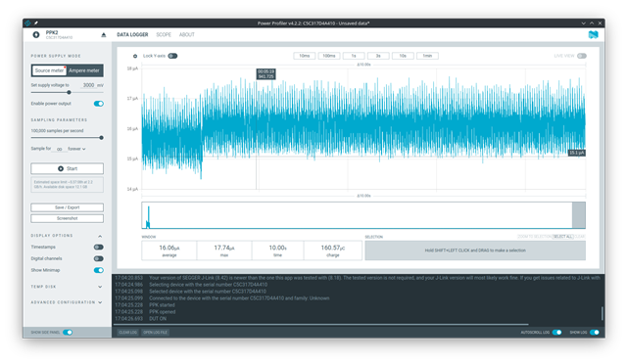Switch to the Data Logger tab
Image resolution: width=627 pixels, height=364 pixels.
(132, 35)
